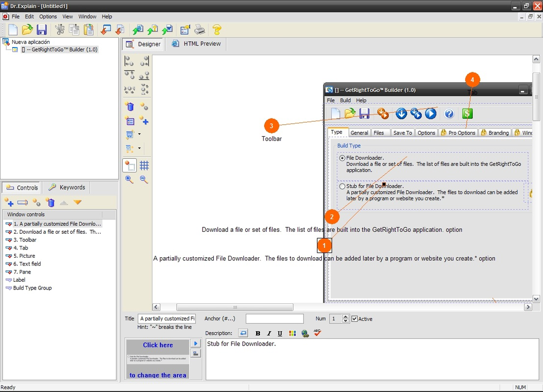Renumber callouts icon in designer toolbar

(x=144, y=106)
